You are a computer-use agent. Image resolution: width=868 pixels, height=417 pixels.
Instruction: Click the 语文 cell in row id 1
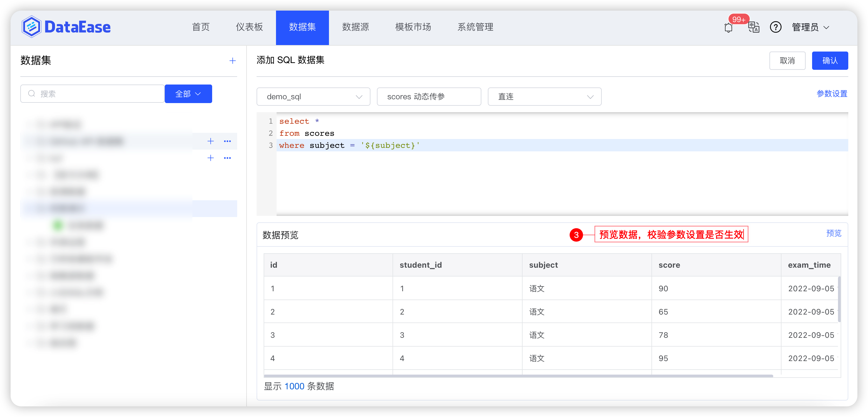[x=587, y=289]
